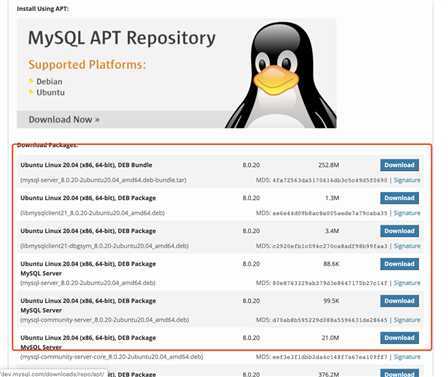Download the 3.4M libmysqlclient21-dbgsym package

tap(399, 231)
